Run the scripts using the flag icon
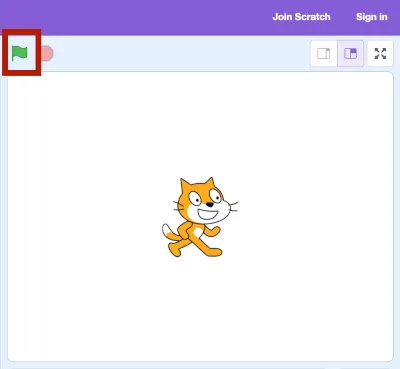The image size is (400, 369). [x=19, y=53]
